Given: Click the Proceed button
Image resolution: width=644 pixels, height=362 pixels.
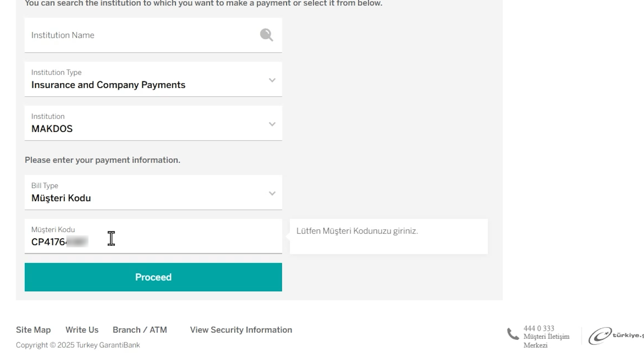Looking at the screenshot, I should tap(153, 277).
